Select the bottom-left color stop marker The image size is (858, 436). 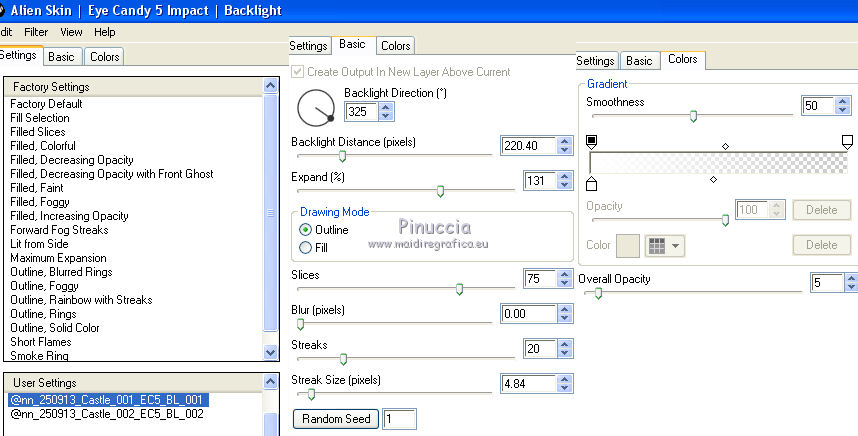(591, 183)
